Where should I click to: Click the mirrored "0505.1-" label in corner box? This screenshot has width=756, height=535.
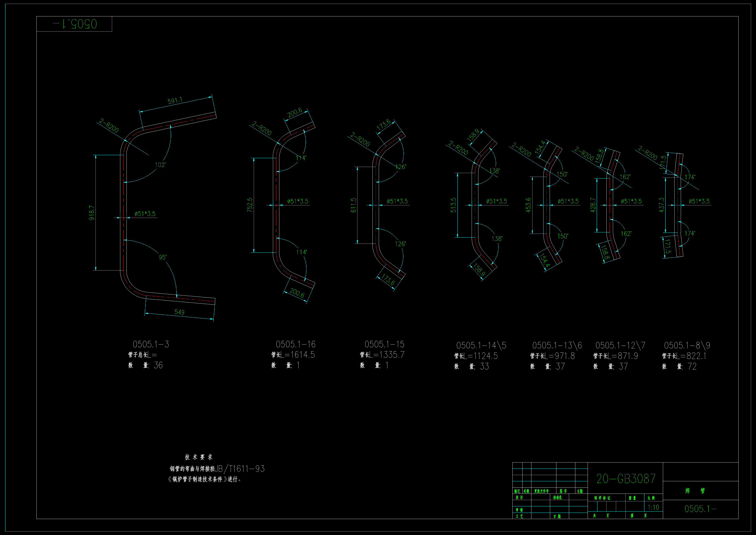tap(75, 24)
